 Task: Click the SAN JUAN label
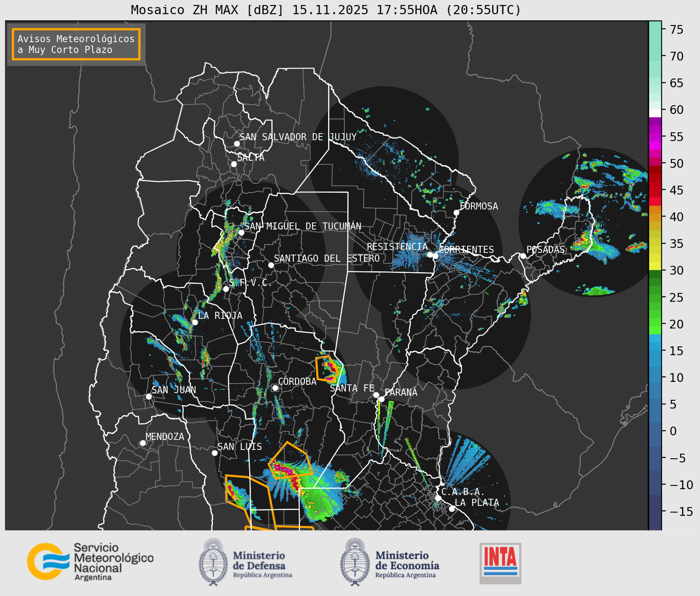(174, 390)
